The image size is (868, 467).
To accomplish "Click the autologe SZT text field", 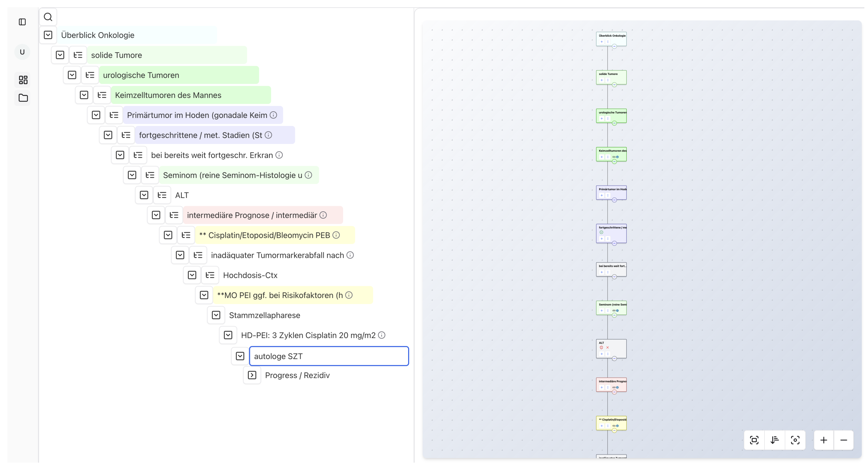I will pos(329,356).
